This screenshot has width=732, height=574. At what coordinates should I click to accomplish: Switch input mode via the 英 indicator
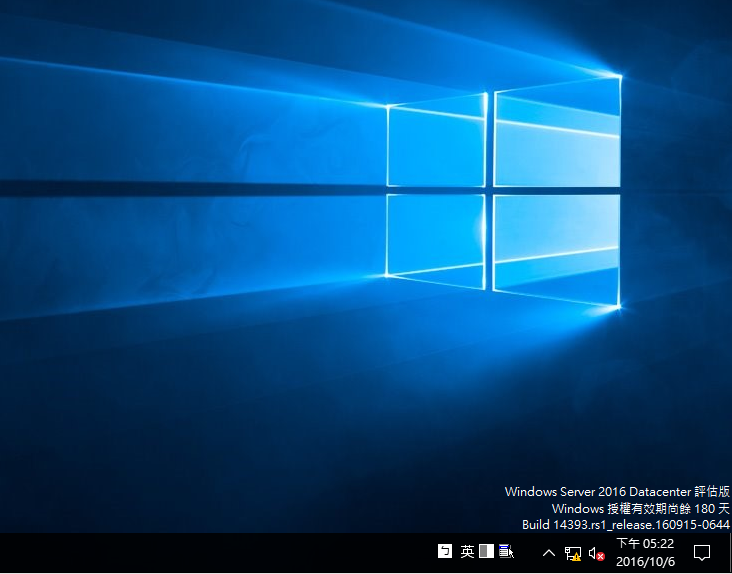point(467,552)
